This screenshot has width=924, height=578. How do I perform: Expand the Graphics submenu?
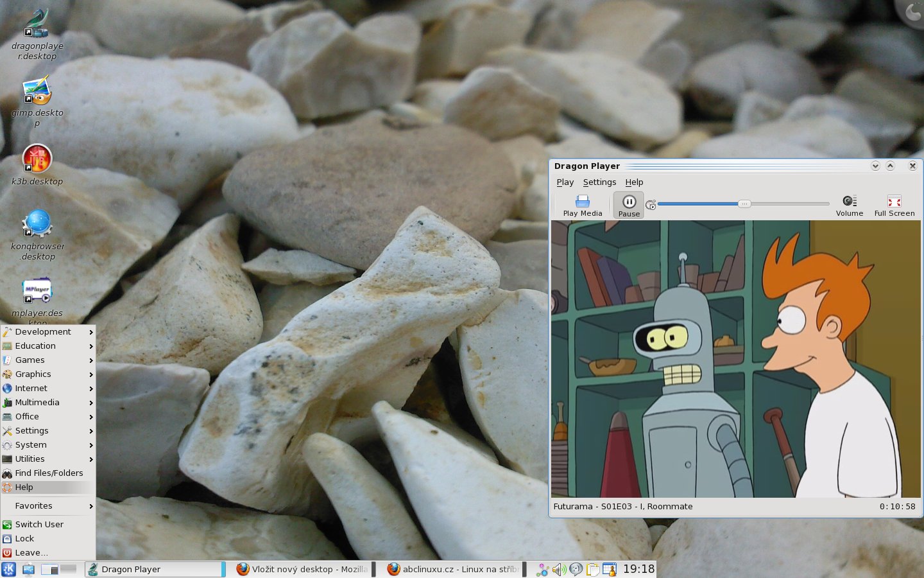click(48, 374)
